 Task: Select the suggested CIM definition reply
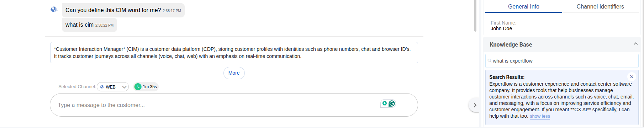(234, 53)
